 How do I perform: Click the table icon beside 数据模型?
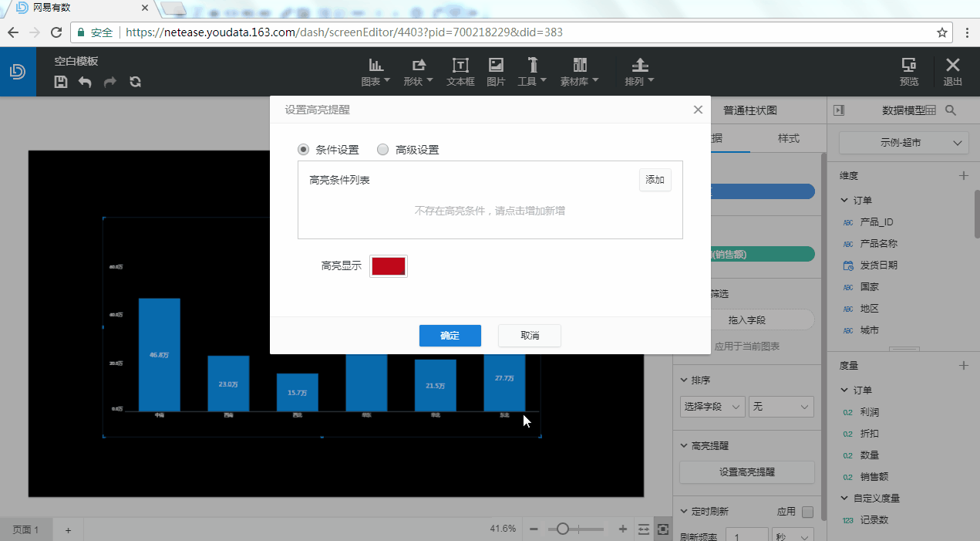(931, 110)
